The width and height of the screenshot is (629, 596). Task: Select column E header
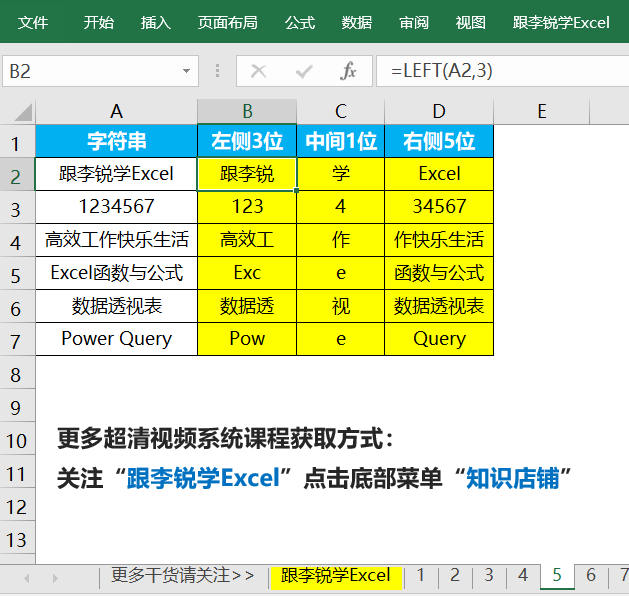click(x=542, y=111)
